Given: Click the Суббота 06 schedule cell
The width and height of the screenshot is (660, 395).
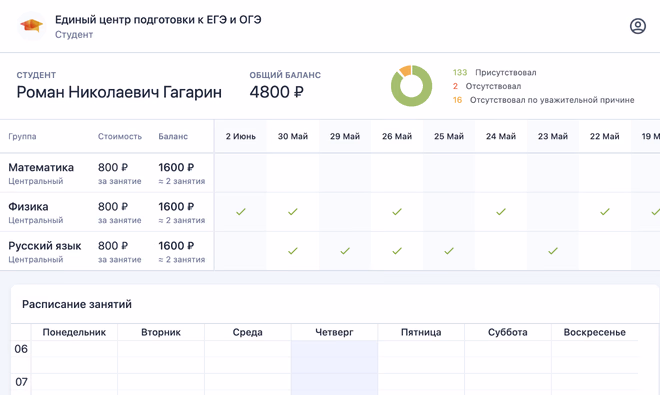Looking at the screenshot, I should click(508, 357).
